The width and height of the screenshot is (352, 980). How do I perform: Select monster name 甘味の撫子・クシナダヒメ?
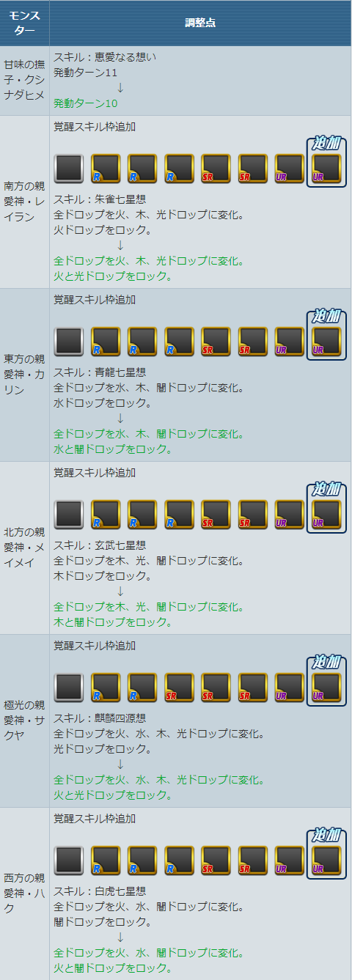click(x=24, y=80)
